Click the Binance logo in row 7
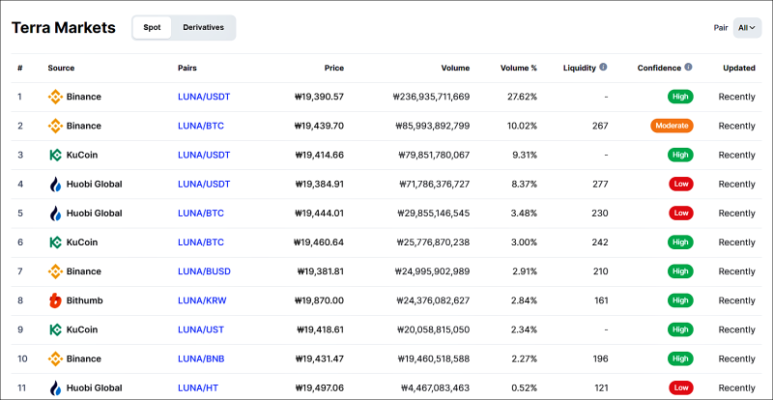 coord(55,271)
